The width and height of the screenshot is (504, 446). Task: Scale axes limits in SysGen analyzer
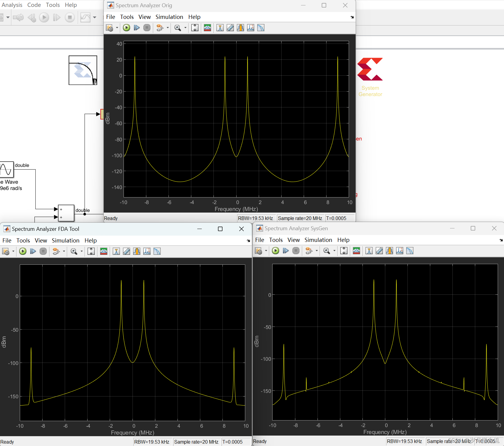(x=344, y=251)
